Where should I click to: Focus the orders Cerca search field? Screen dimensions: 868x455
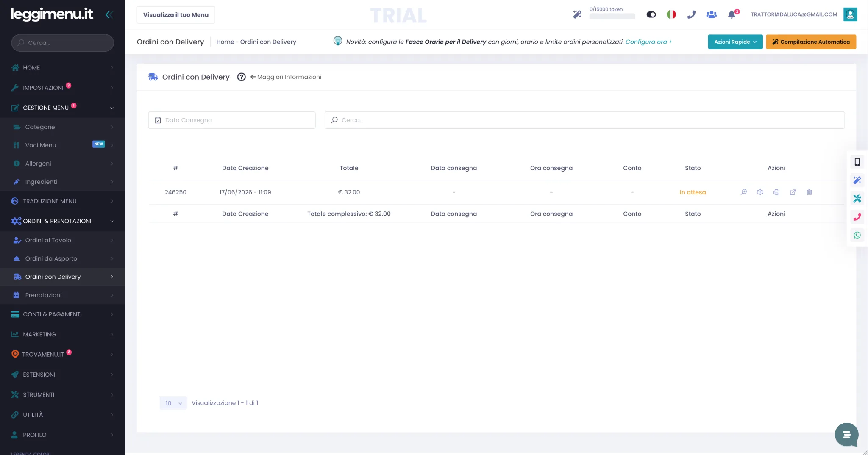[x=584, y=120]
